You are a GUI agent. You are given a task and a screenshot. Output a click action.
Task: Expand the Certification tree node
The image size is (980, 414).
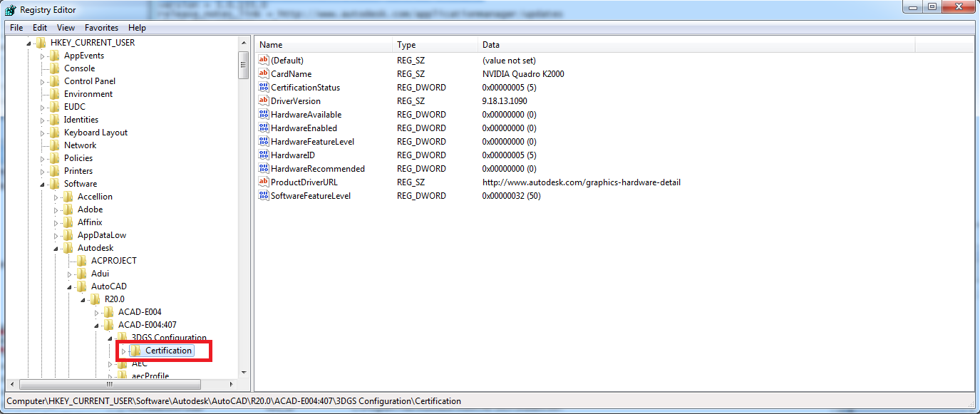[x=123, y=351]
